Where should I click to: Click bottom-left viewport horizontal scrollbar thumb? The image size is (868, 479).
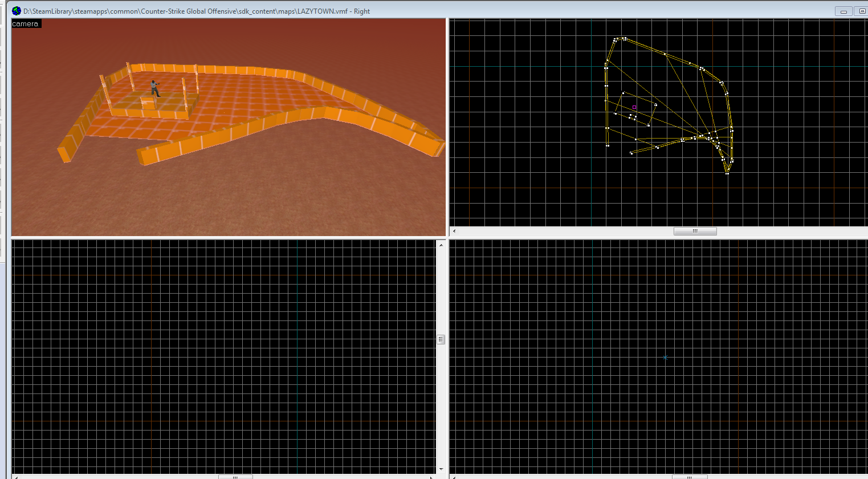point(235,477)
